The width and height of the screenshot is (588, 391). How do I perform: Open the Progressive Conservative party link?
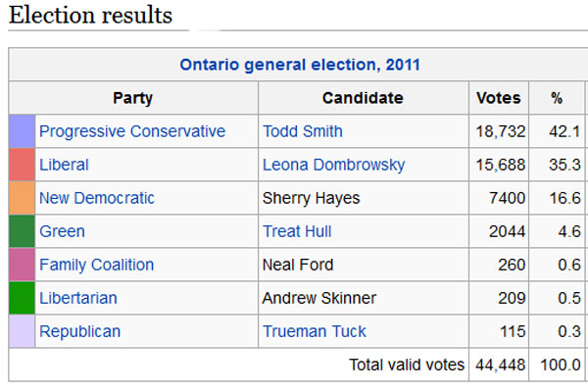(x=132, y=131)
